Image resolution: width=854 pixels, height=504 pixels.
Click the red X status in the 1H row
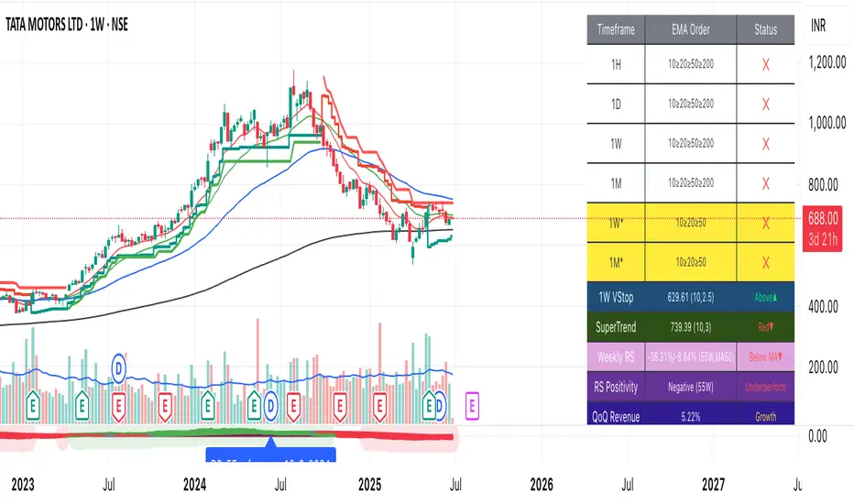pyautogui.click(x=765, y=64)
